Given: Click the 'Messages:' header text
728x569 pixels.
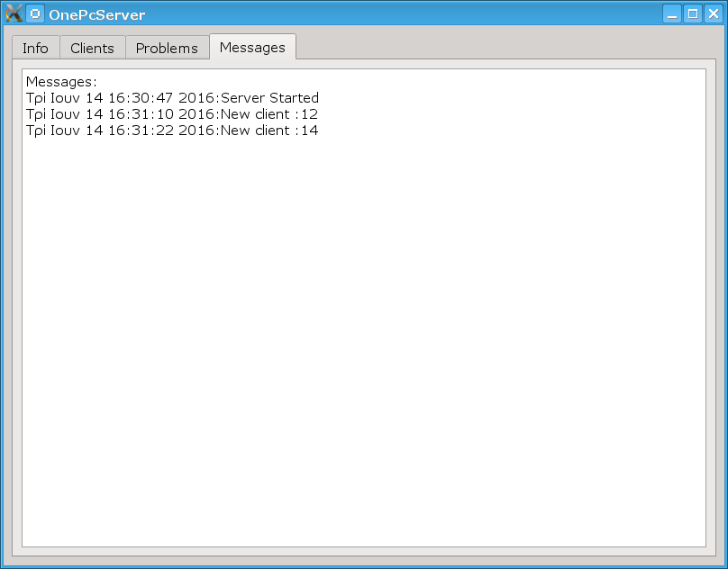Looking at the screenshot, I should coord(59,82).
